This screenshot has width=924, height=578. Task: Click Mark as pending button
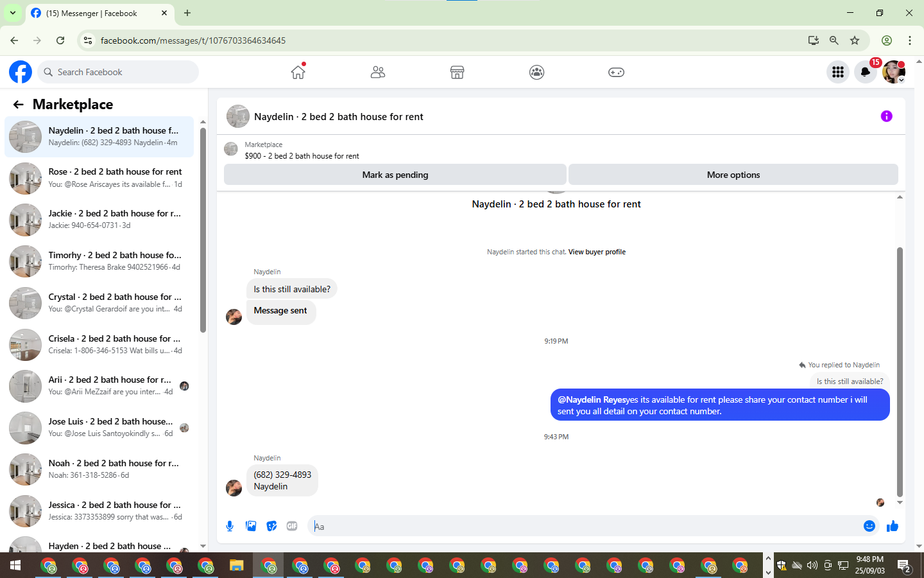pyautogui.click(x=395, y=175)
